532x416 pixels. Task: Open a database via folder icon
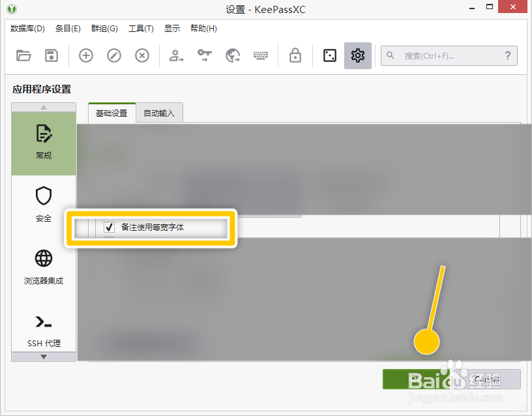pos(24,55)
